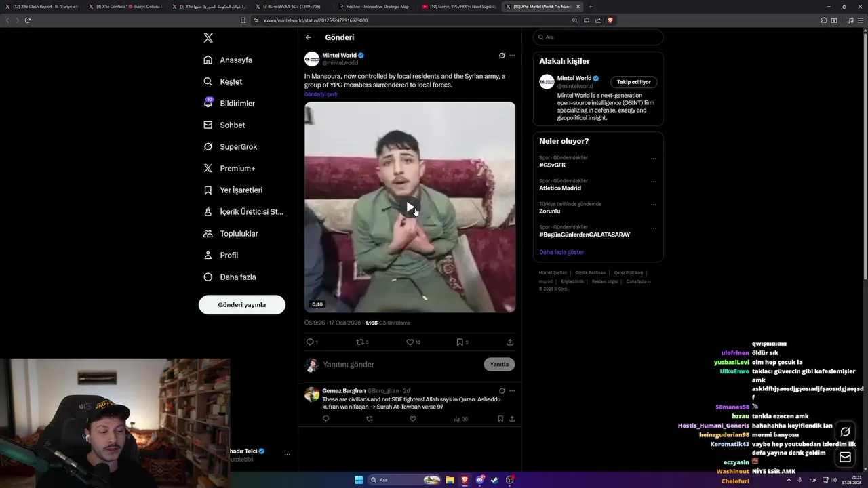Viewport: 868px width, 488px height.
Task: Open Mintel World avatar on post
Action: (x=312, y=59)
